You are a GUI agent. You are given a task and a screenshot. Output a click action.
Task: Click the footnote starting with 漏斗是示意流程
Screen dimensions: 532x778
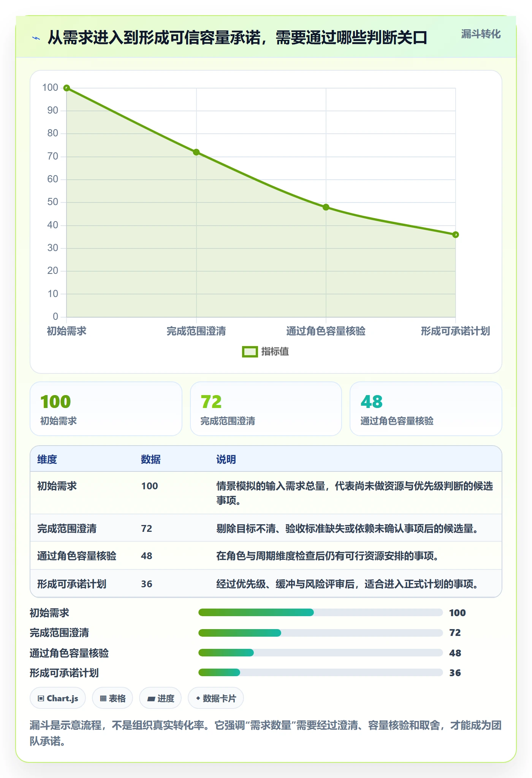coord(266,733)
